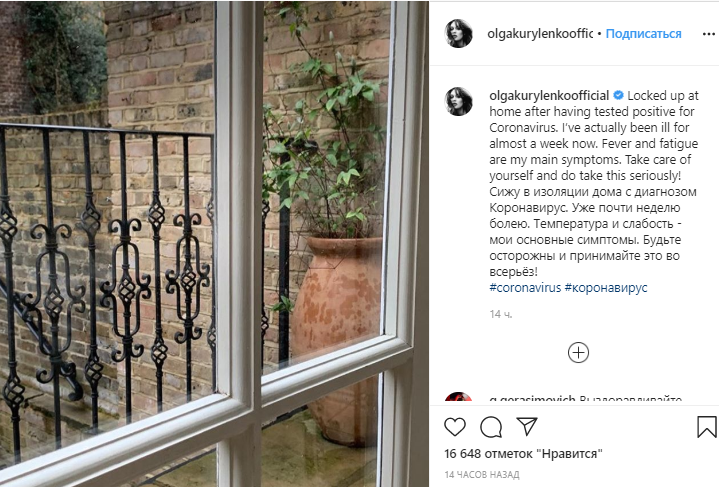Open comments with the speech bubble icon

click(491, 427)
